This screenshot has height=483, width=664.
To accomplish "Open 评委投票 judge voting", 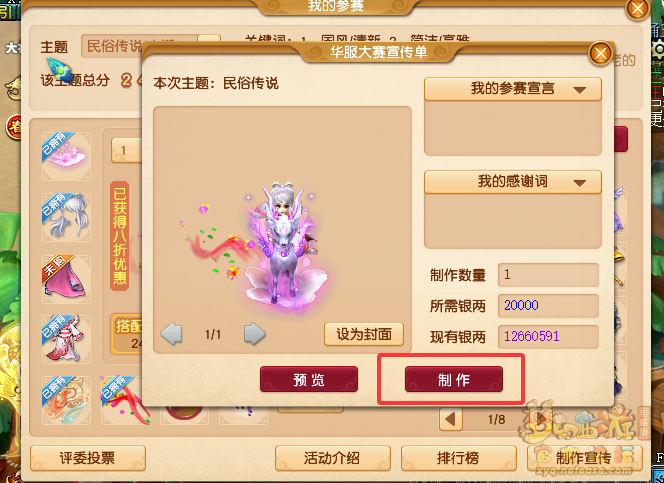I will 88,458.
